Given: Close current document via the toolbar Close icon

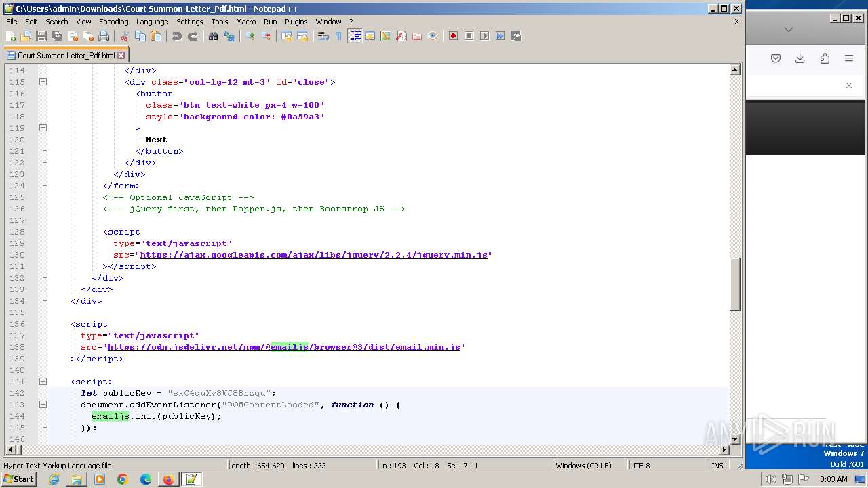Looking at the screenshot, I should click(x=73, y=36).
